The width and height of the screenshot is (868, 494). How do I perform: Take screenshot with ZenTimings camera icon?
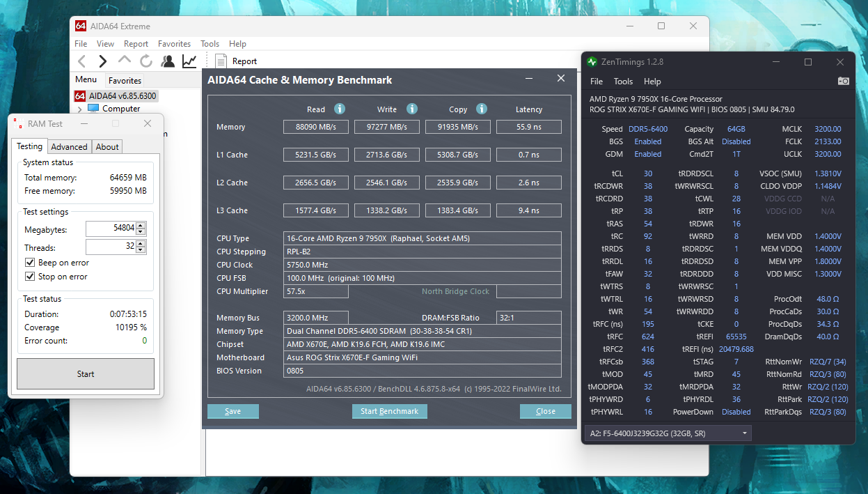click(x=844, y=82)
